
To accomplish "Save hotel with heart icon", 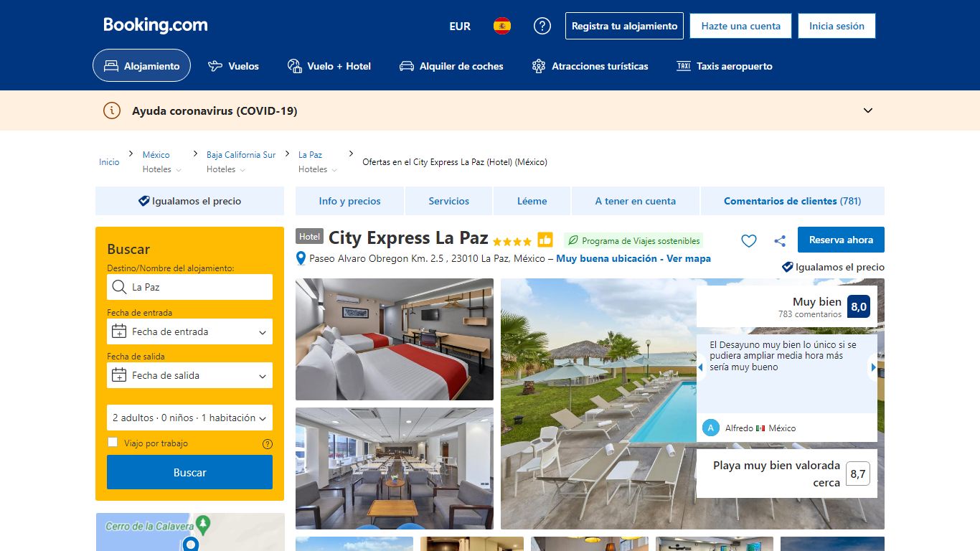I will point(748,241).
